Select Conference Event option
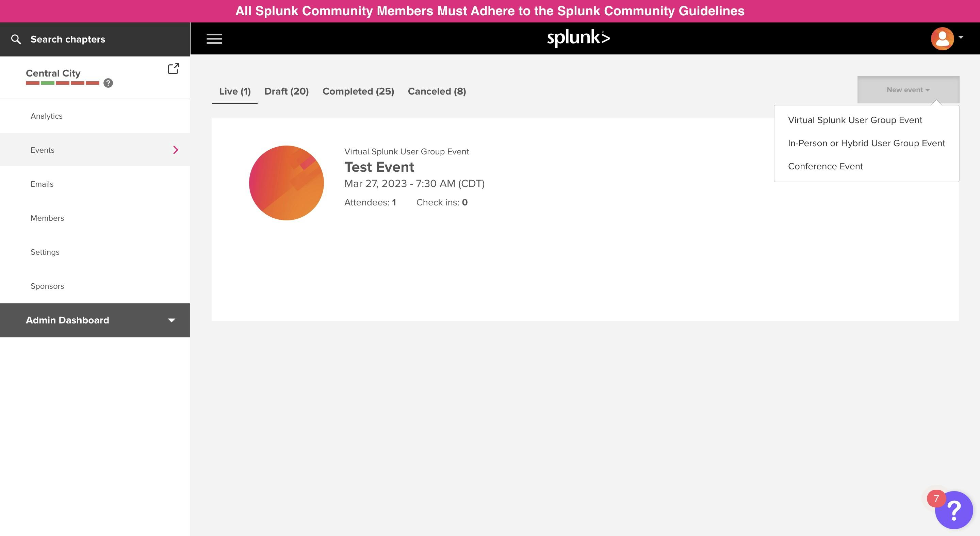 coord(825,167)
